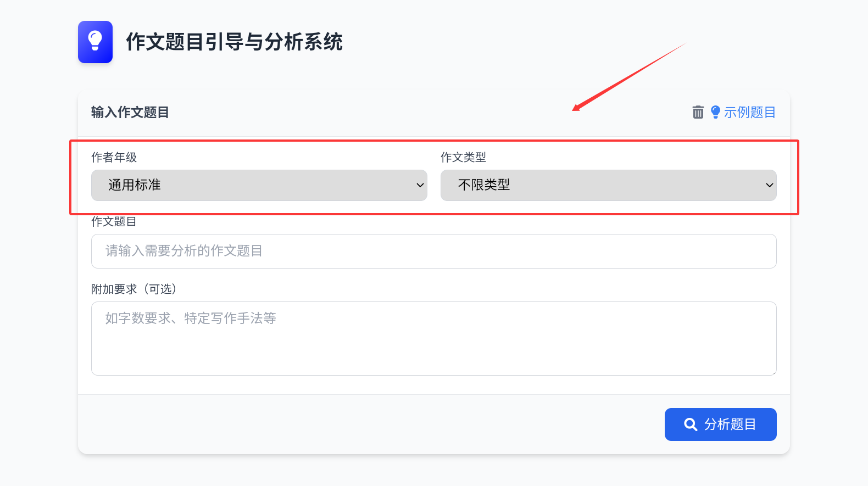Click the 作文题目 field label

[114, 221]
